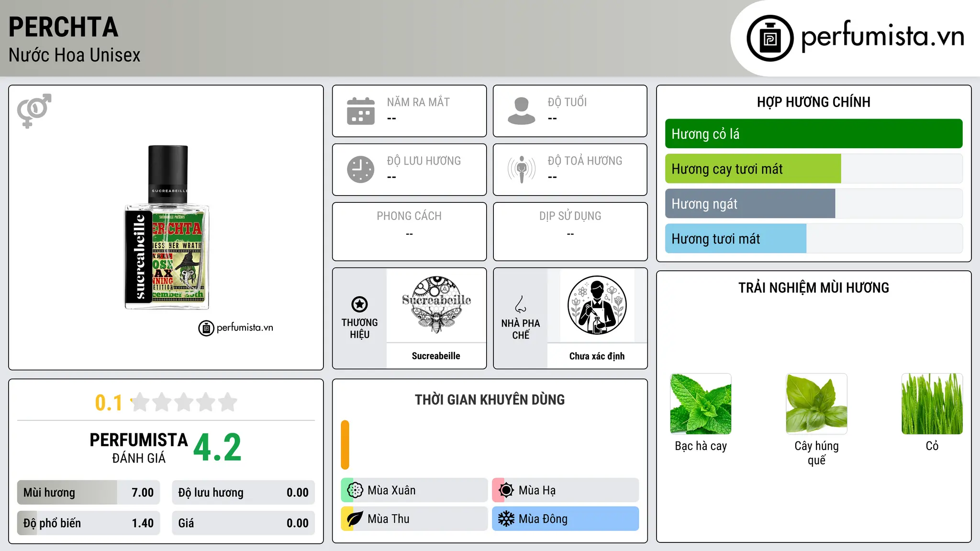Click the 4.2 Perfumista rating score
This screenshot has width=980, height=551.
tap(217, 448)
